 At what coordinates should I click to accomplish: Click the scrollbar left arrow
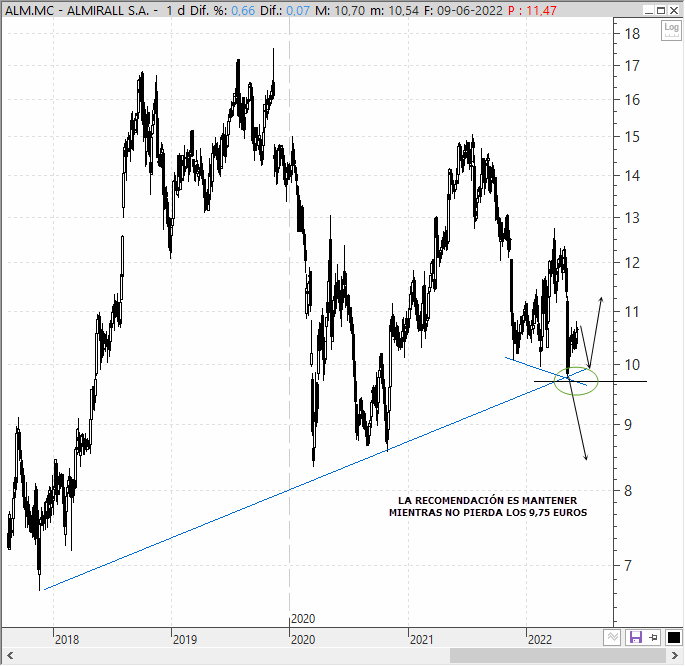click(10, 656)
